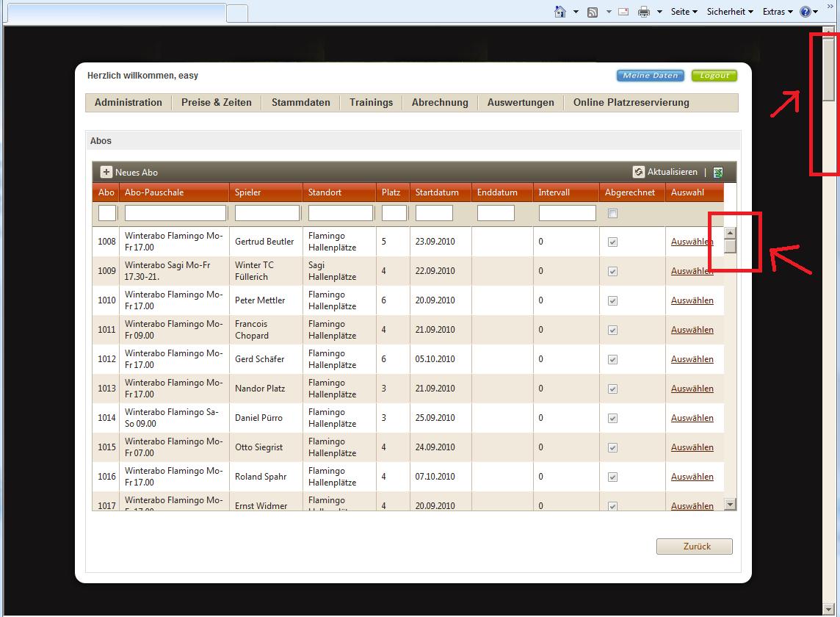Click Auswählen for Nandor Platz
840x617 pixels.
coord(692,389)
